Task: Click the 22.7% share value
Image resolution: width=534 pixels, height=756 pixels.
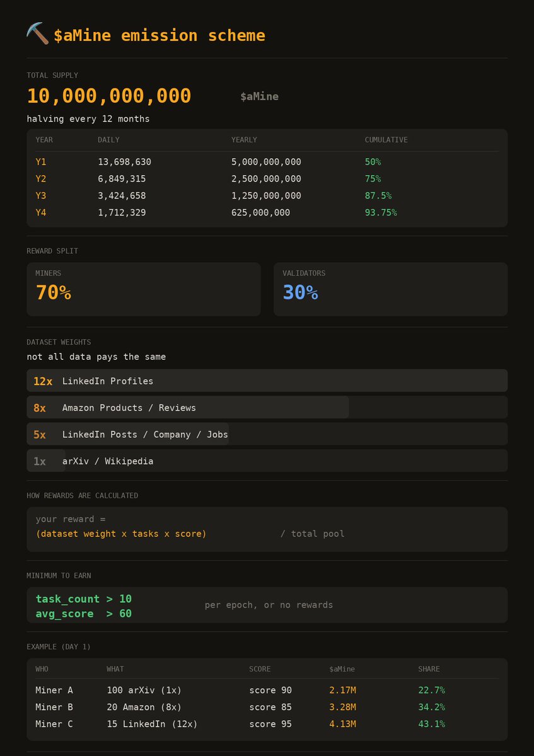Action: coord(431,690)
